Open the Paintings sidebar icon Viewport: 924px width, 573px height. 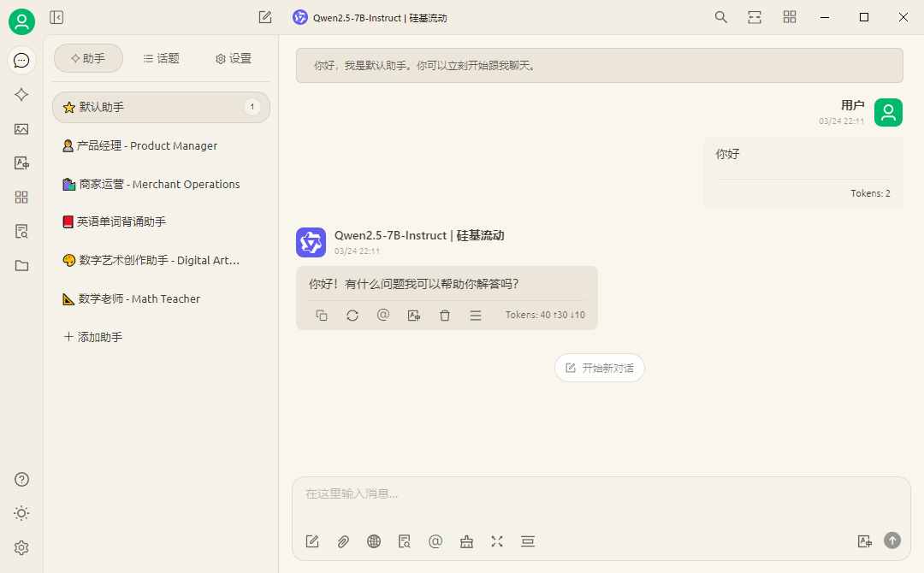(21, 128)
